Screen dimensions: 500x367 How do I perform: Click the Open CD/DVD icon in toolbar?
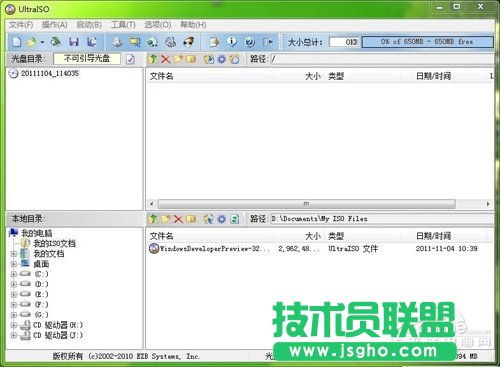click(56, 42)
